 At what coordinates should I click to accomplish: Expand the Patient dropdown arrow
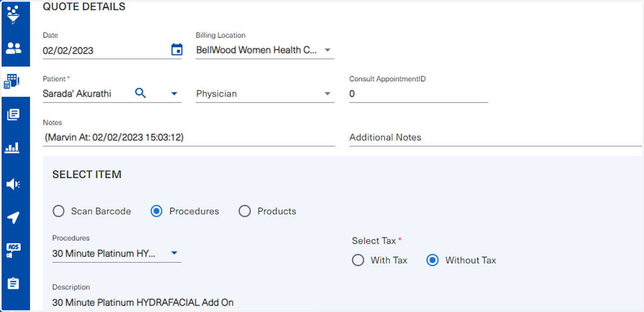pyautogui.click(x=174, y=93)
